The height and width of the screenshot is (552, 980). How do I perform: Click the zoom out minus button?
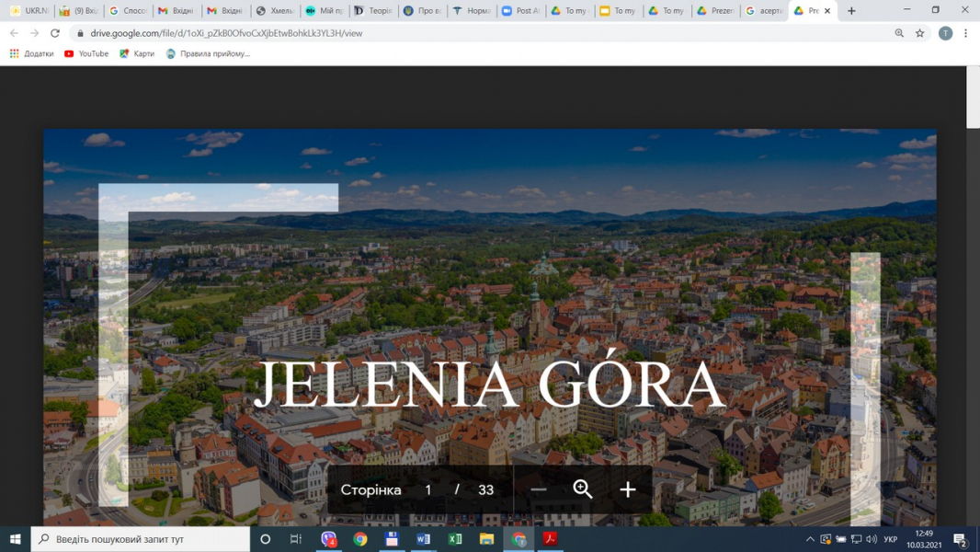pos(539,489)
